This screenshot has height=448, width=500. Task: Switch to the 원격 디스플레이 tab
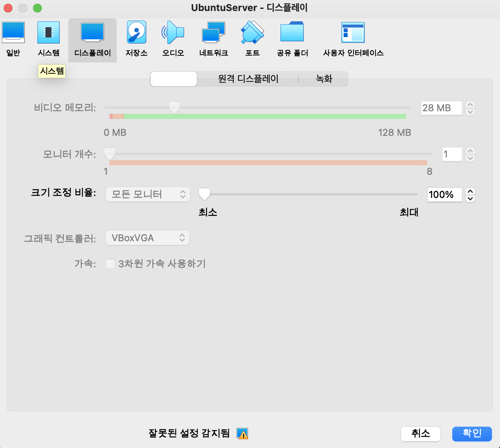pyautogui.click(x=248, y=79)
